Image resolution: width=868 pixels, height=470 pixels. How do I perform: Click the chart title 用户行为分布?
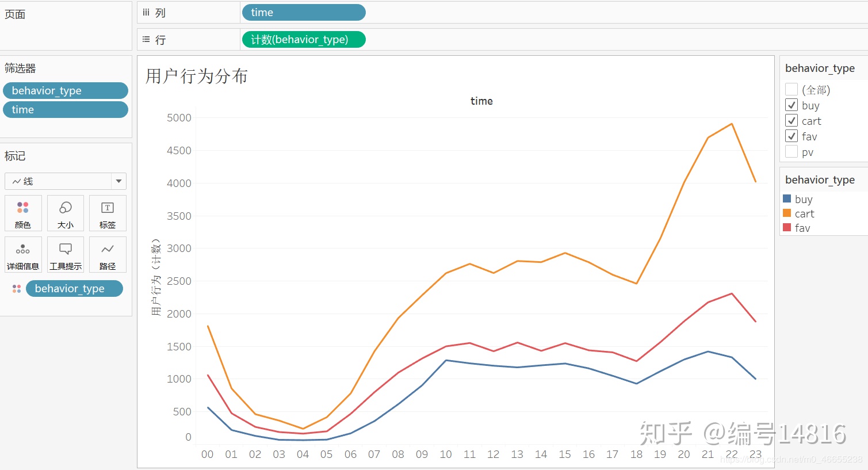click(197, 76)
